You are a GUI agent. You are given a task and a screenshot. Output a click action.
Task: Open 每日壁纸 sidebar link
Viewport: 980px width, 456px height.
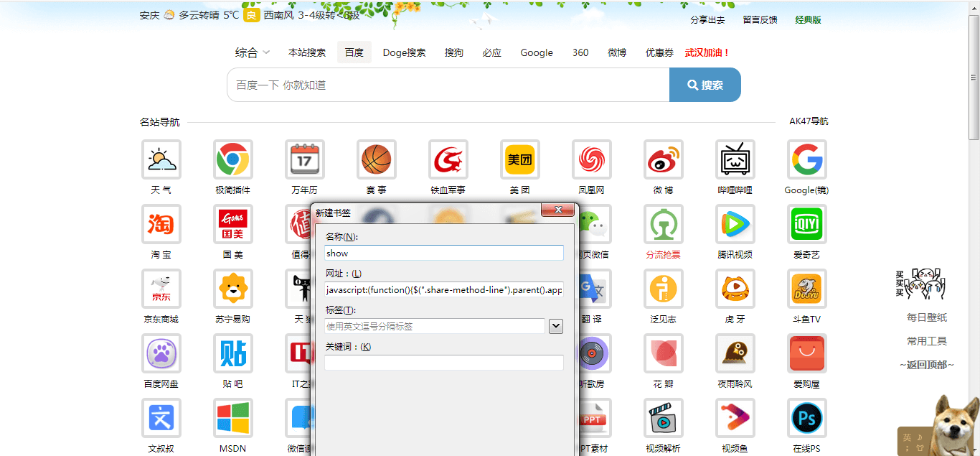(x=927, y=317)
